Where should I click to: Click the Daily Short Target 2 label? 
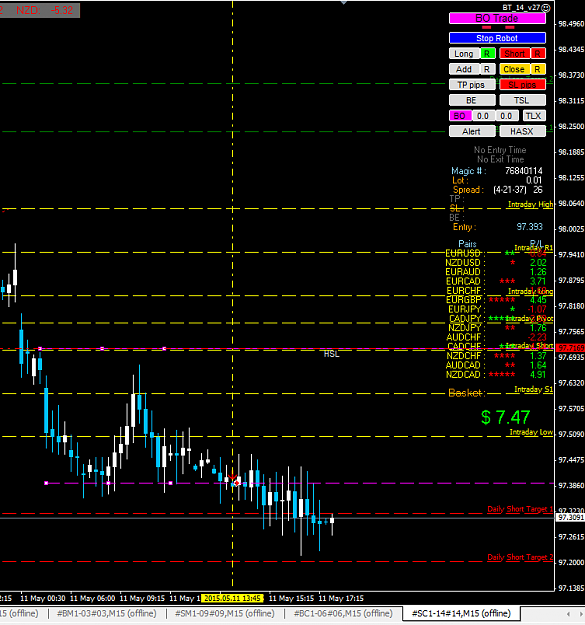tap(520, 557)
